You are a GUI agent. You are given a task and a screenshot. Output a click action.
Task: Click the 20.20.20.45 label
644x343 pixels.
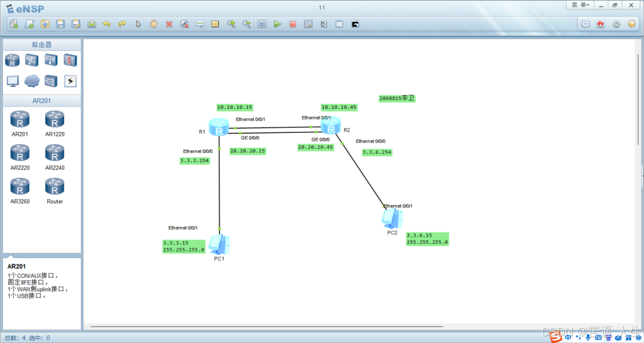[316, 147]
